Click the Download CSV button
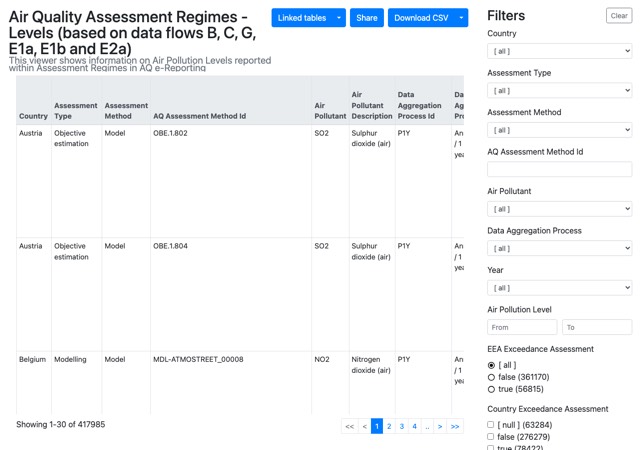The image size is (640, 450). (421, 18)
